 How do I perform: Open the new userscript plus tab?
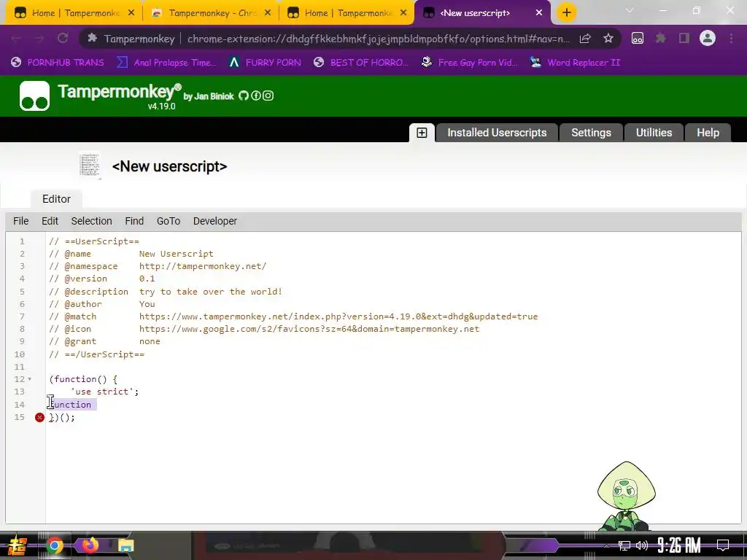422,133
